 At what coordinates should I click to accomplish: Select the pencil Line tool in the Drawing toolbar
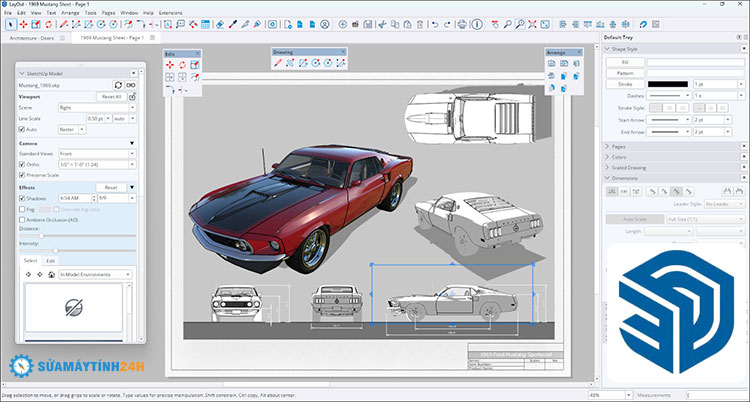[x=278, y=63]
